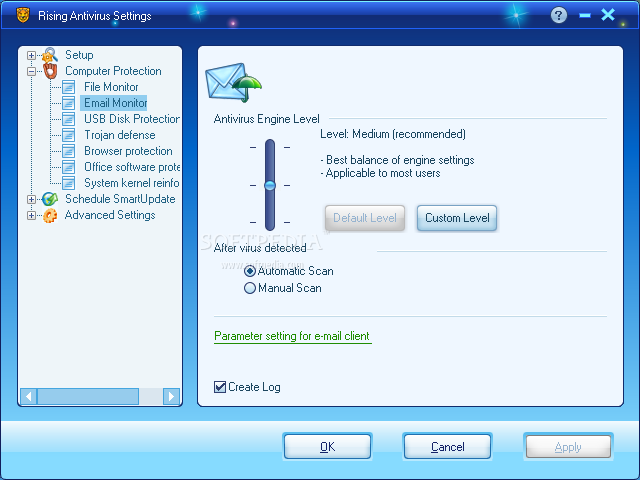Click the 'Level: Medium (recommended)' text

click(393, 134)
